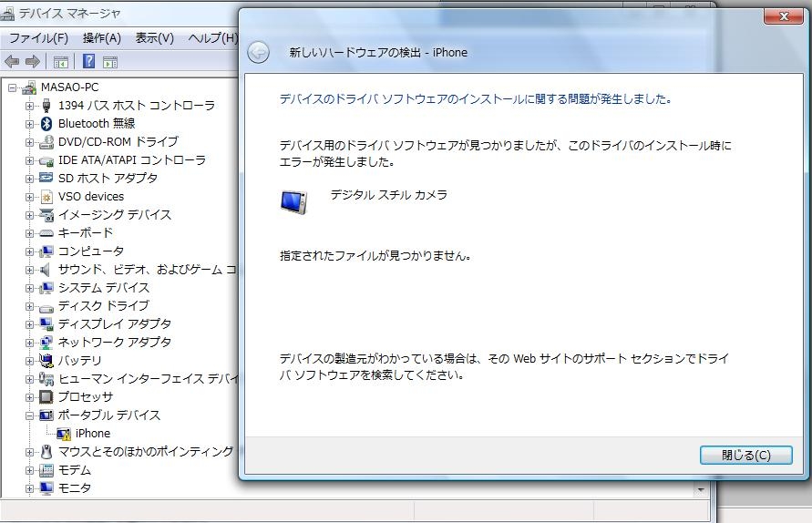Screen dimensions: 812x523
Task: Select the iPhone entry in the tree
Action: point(93,434)
